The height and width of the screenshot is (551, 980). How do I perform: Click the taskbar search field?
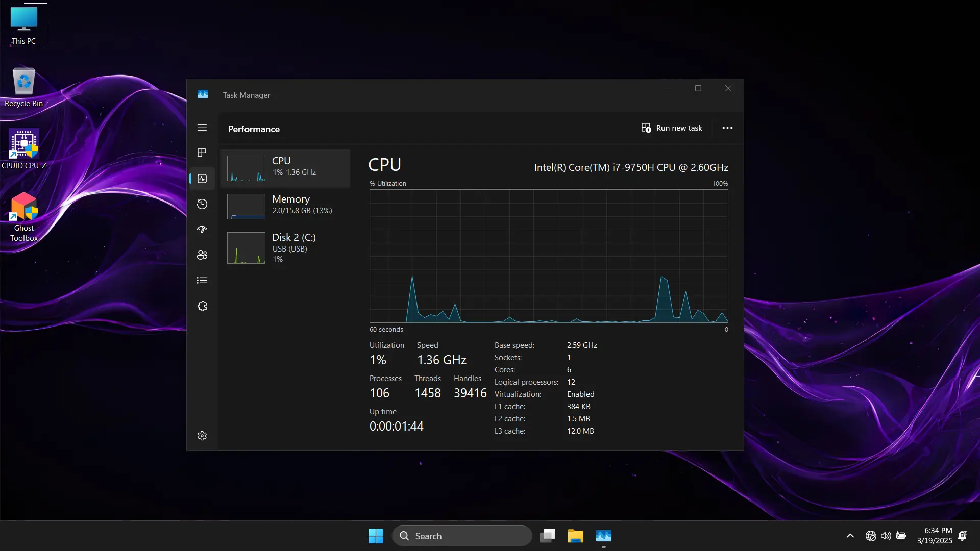pyautogui.click(x=462, y=536)
